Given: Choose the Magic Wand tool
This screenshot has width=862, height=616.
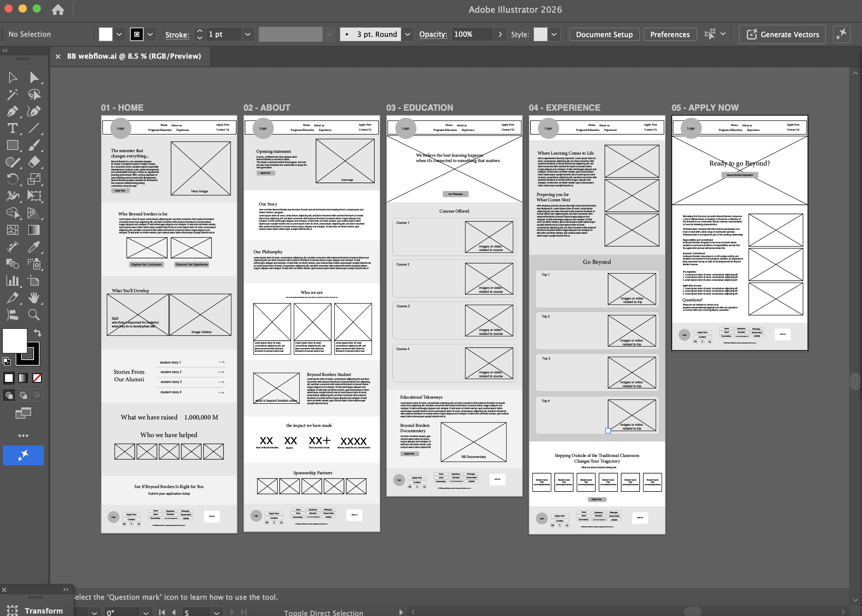Looking at the screenshot, I should (12, 94).
